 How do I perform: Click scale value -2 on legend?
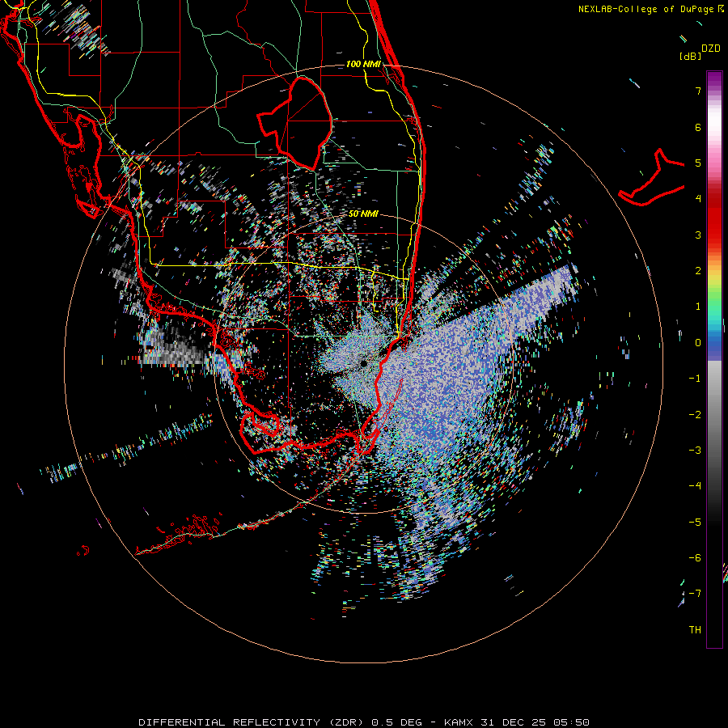[x=695, y=415]
